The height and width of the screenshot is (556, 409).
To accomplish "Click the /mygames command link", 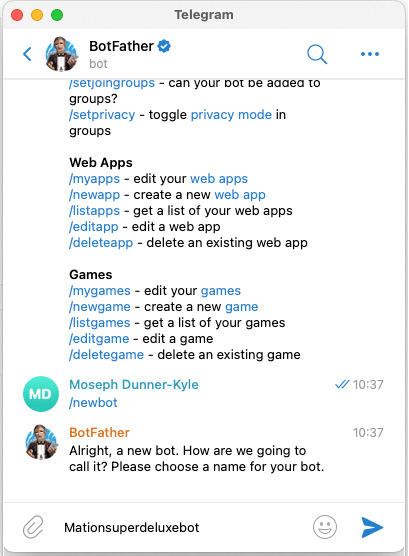I will coord(100,291).
